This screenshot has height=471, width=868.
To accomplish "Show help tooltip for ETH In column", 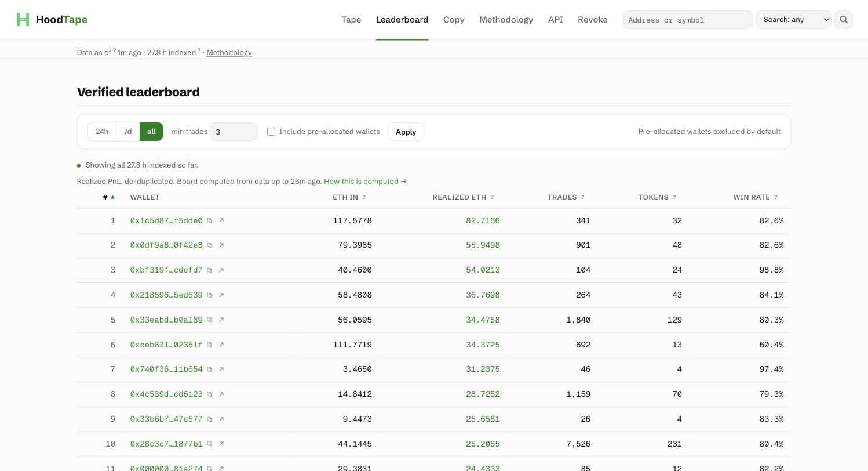I will (x=364, y=197).
